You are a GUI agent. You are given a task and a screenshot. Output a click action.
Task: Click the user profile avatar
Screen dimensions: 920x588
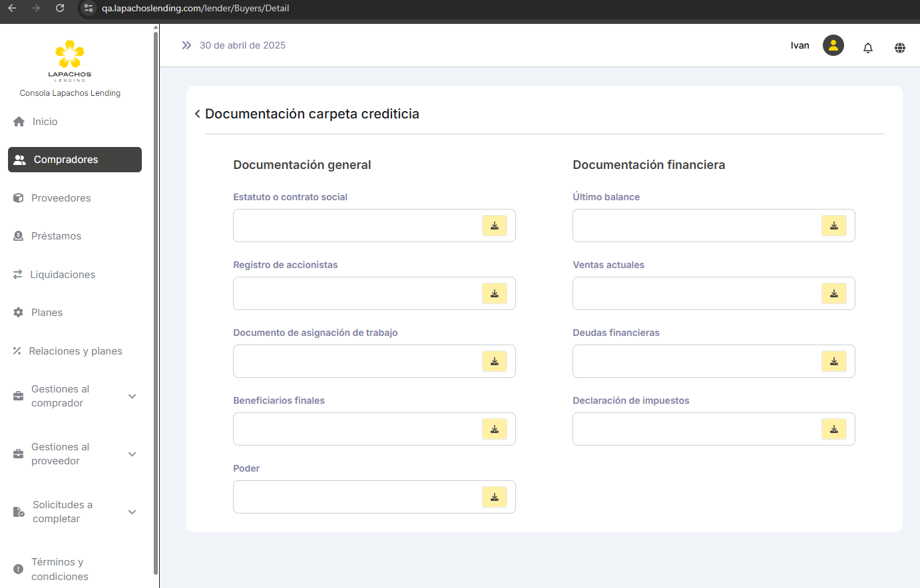pyautogui.click(x=833, y=45)
